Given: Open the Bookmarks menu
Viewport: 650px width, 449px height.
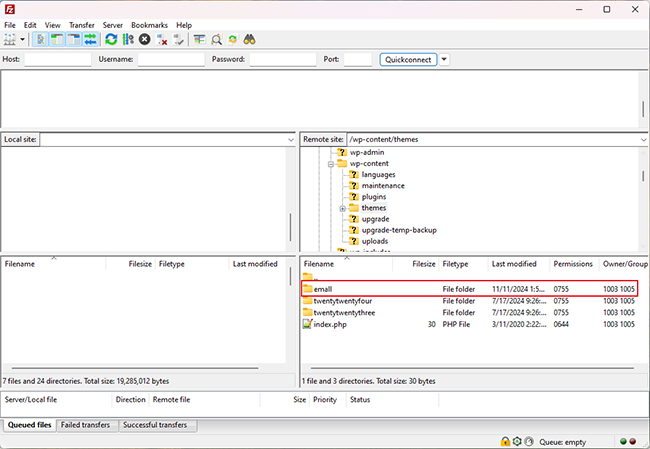Looking at the screenshot, I should click(x=149, y=25).
